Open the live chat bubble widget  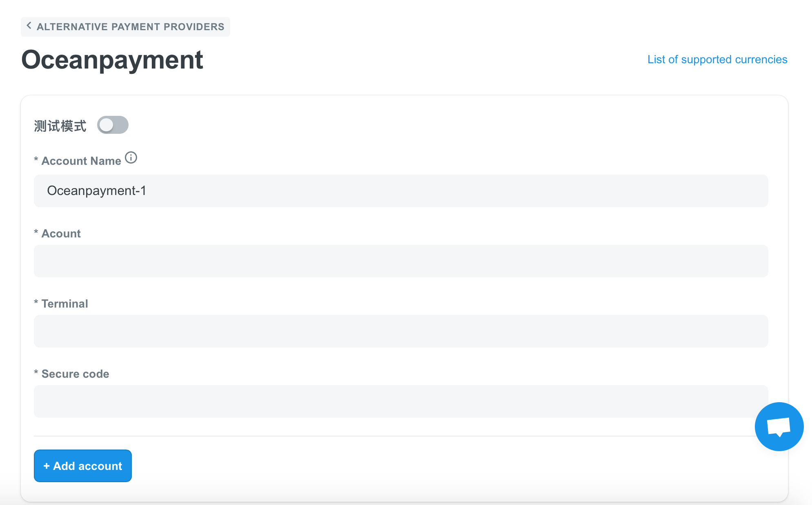779,427
